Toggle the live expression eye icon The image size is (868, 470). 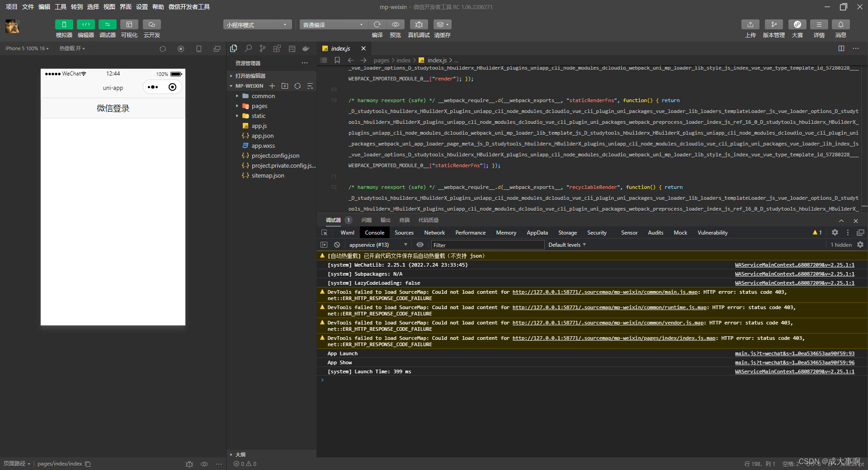pos(420,244)
